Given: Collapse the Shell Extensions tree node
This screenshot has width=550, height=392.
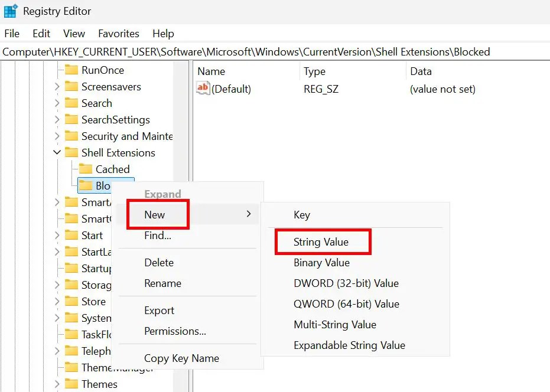Looking at the screenshot, I should tap(57, 152).
